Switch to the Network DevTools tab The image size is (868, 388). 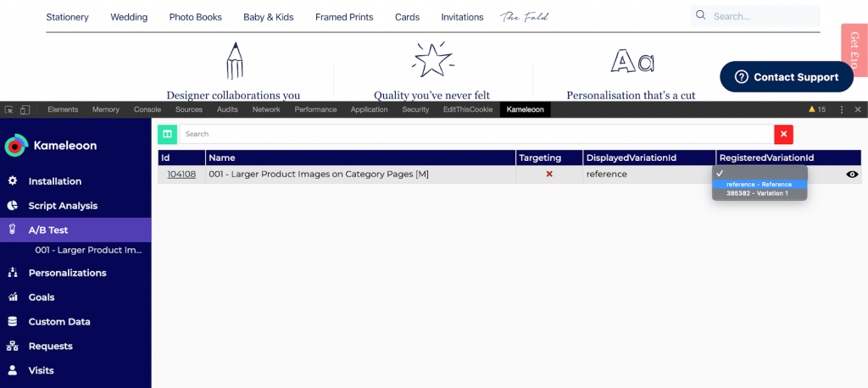pyautogui.click(x=266, y=109)
